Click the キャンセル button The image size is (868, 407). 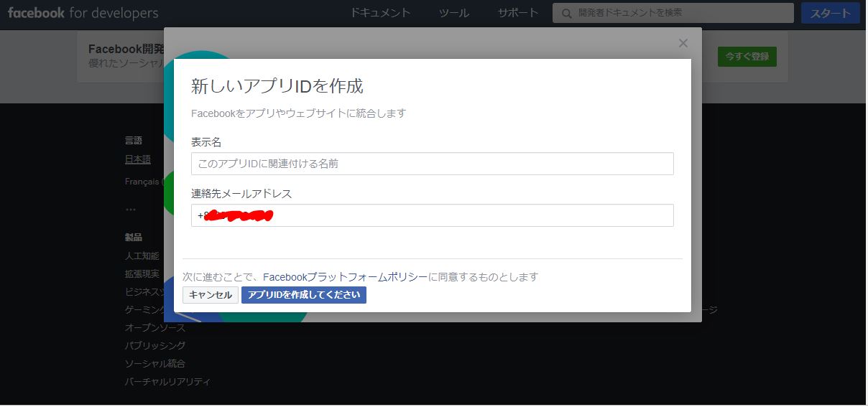(211, 295)
